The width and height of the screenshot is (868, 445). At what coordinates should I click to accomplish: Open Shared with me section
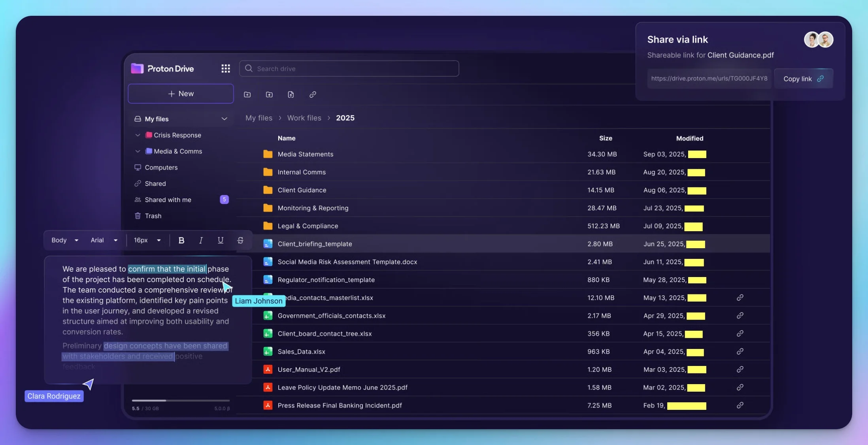[168, 200]
